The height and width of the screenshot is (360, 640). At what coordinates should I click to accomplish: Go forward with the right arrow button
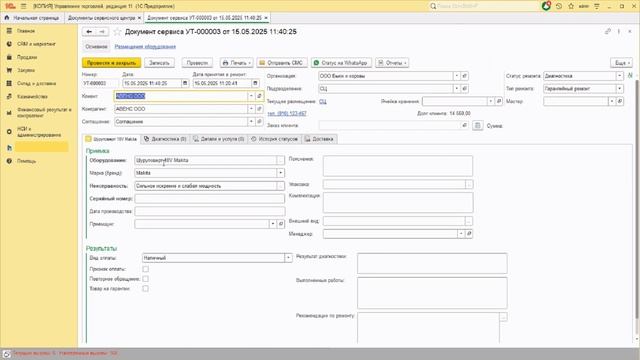[x=102, y=32]
